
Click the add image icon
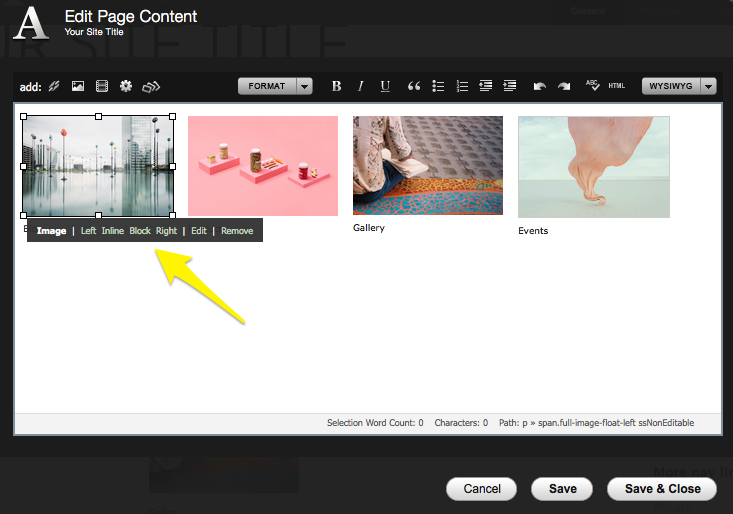click(78, 87)
